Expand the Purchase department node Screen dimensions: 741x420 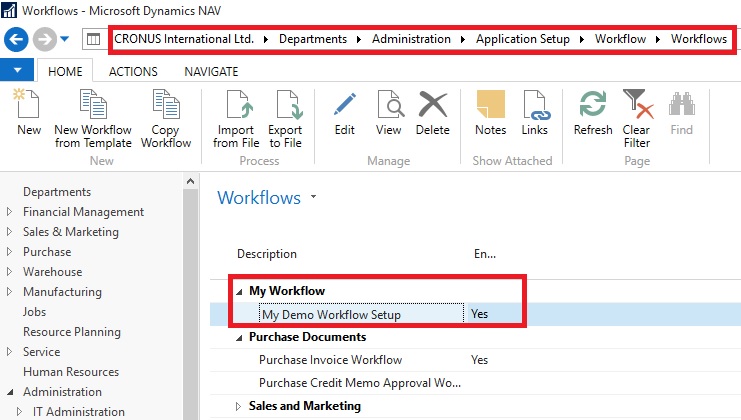tap(9, 251)
